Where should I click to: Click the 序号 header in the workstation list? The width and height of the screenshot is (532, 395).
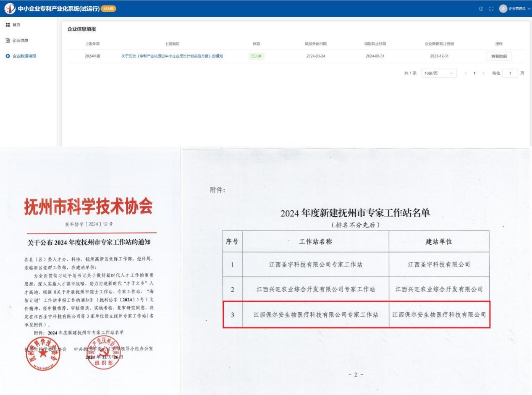point(232,242)
